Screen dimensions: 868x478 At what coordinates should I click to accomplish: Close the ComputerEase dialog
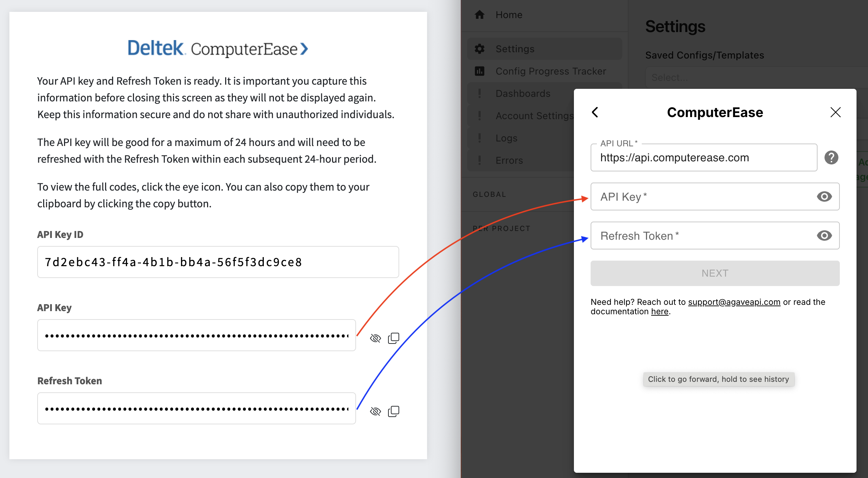click(835, 112)
